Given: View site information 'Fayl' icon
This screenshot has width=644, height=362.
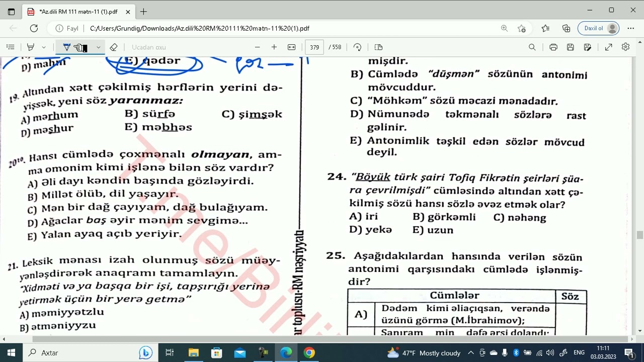Looking at the screenshot, I should (67, 29).
